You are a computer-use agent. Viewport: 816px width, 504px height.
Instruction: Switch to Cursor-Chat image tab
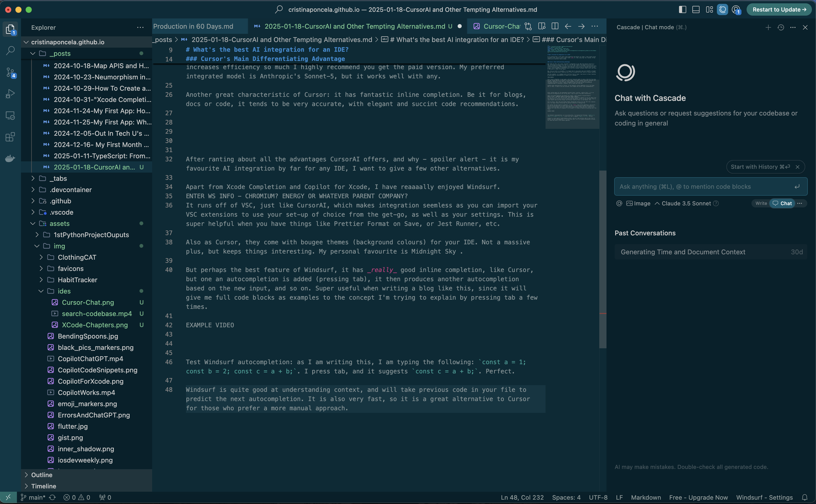[497, 26]
